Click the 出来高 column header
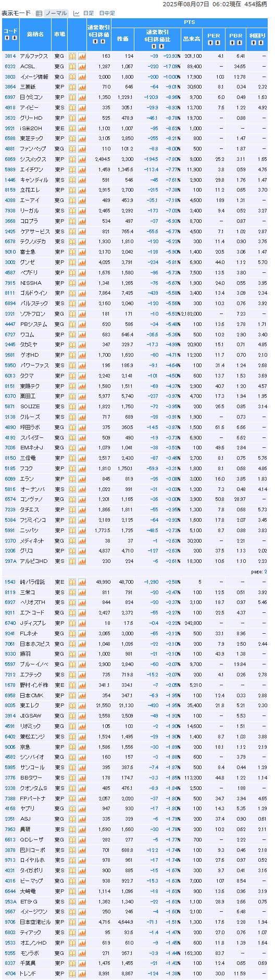 (192, 39)
